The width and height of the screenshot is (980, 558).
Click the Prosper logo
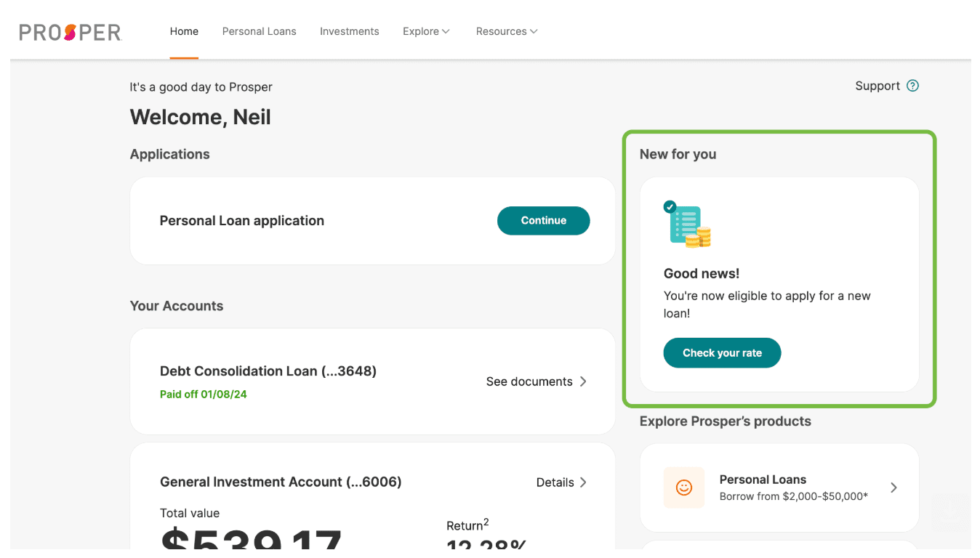pyautogui.click(x=70, y=32)
